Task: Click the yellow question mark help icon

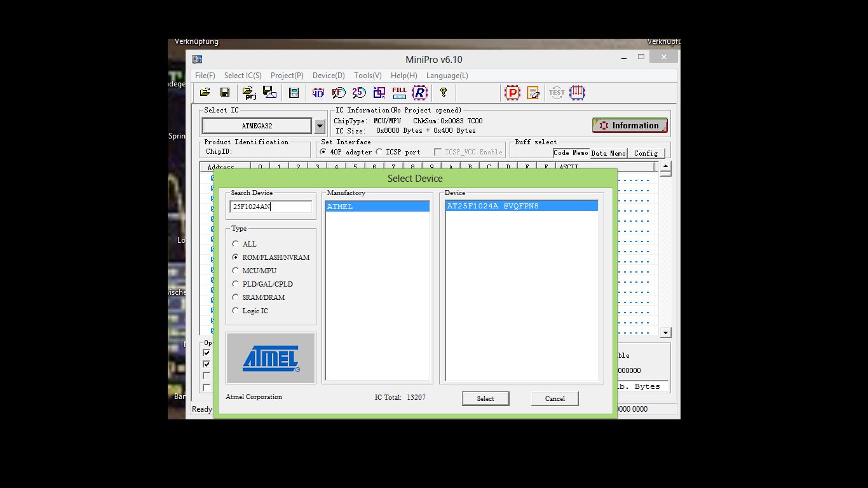Action: coord(444,93)
